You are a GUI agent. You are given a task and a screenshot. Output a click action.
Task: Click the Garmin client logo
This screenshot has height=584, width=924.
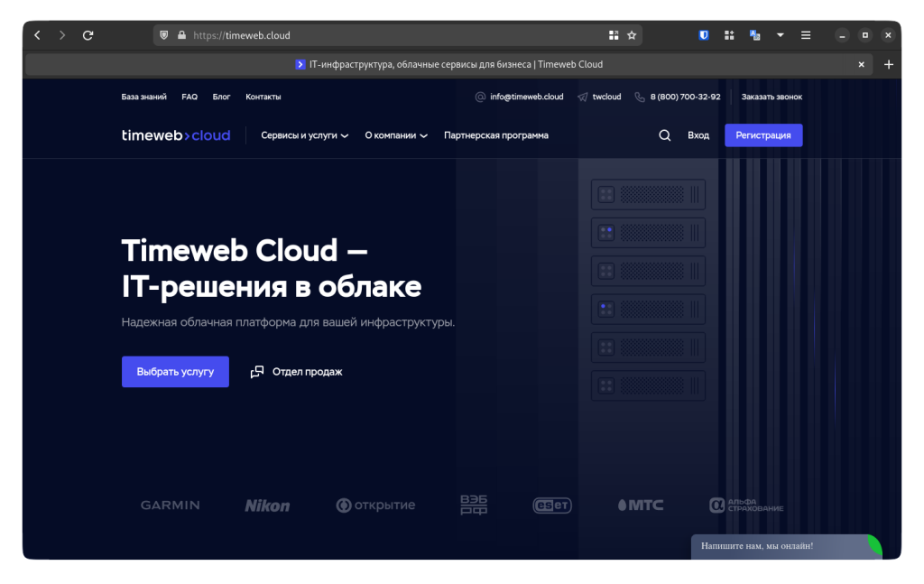coord(171,505)
